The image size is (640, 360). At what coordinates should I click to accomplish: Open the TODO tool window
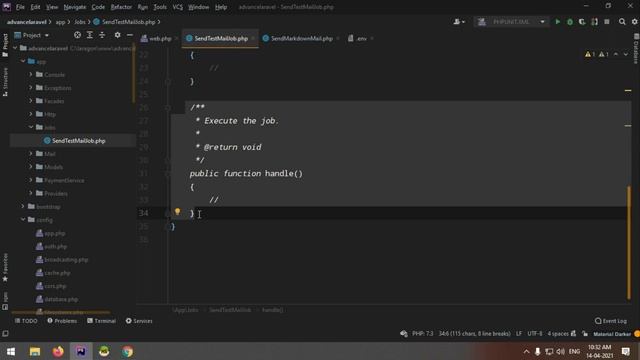point(26,321)
